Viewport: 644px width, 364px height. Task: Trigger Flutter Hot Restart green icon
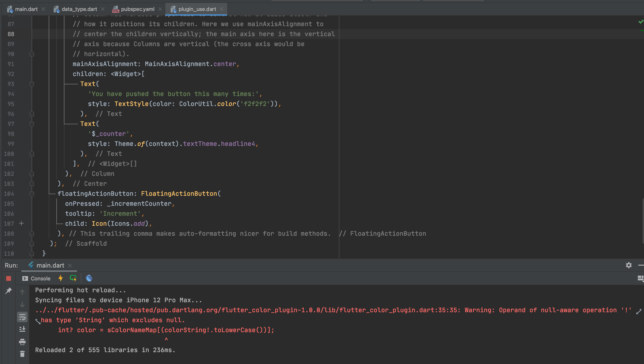tap(73, 278)
